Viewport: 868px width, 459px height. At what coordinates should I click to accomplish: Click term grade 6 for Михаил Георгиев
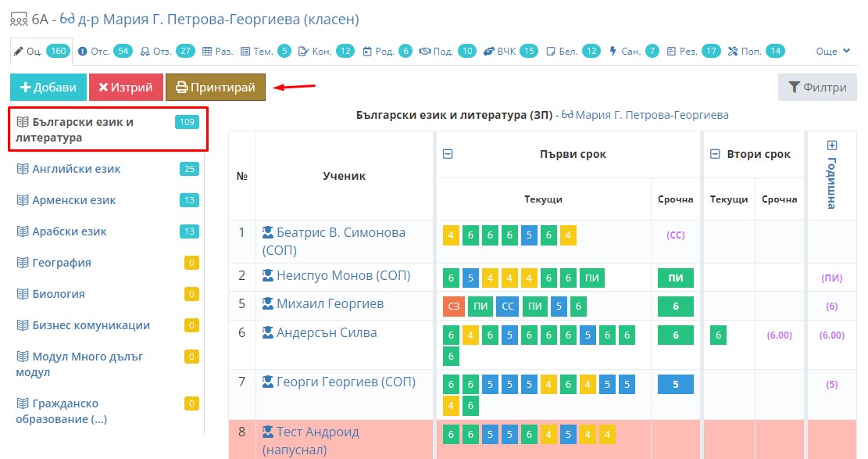tap(675, 307)
